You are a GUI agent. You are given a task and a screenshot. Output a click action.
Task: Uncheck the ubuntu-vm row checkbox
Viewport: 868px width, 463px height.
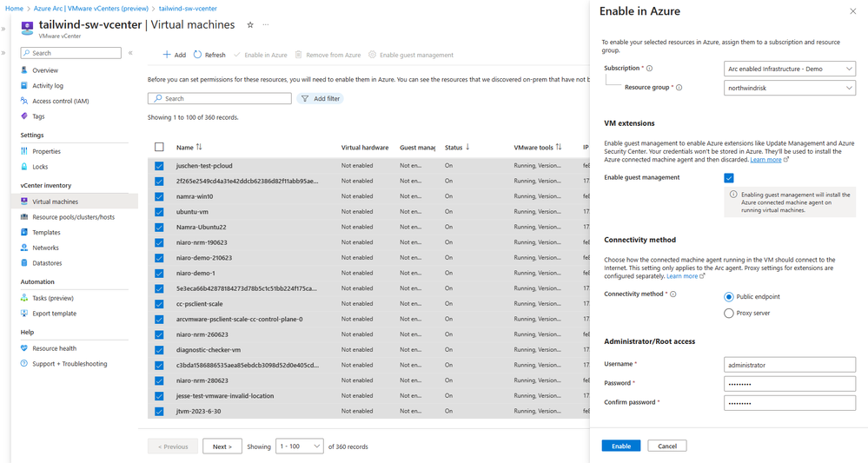159,212
